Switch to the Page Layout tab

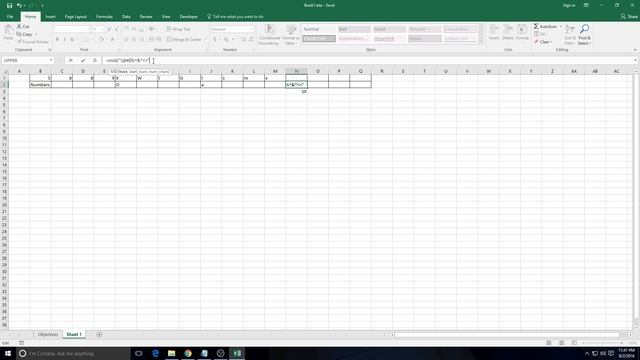(76, 17)
